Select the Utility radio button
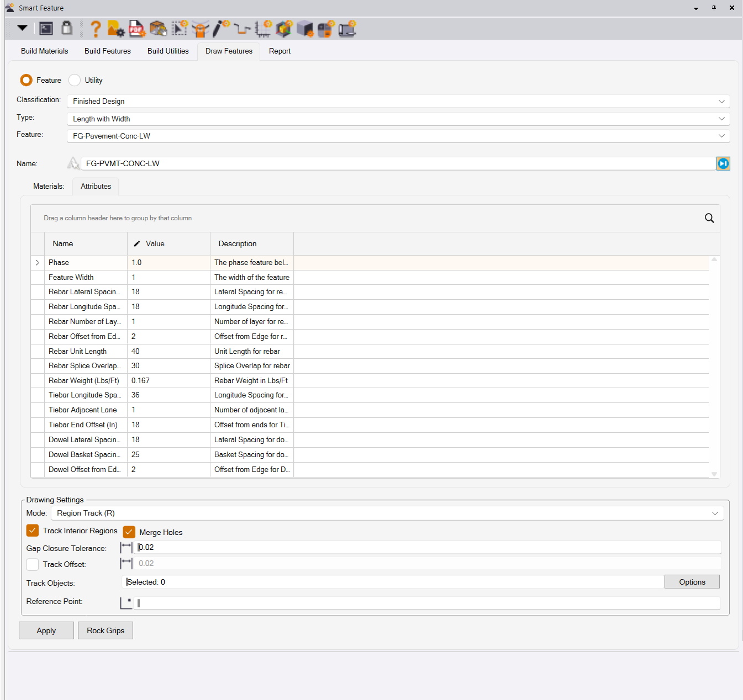 pyautogui.click(x=75, y=80)
